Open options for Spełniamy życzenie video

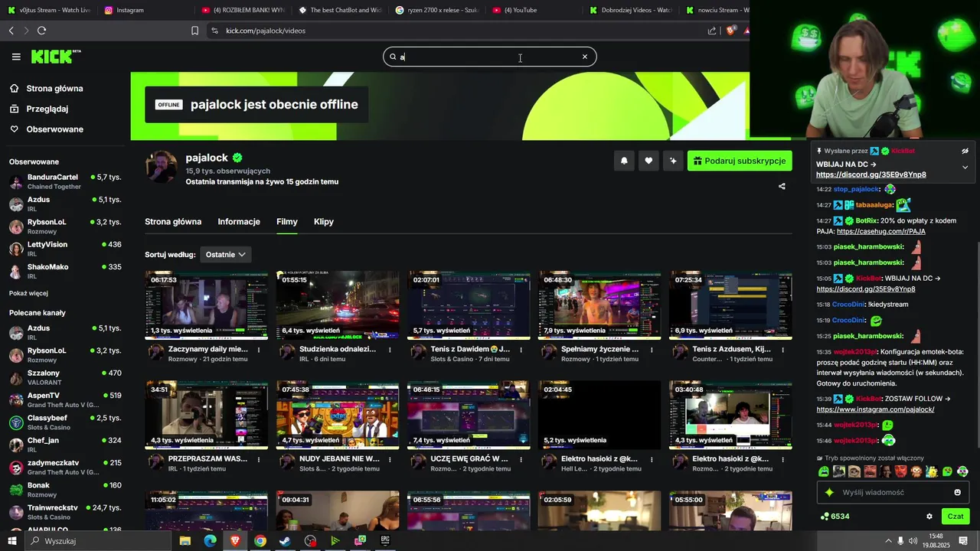(652, 350)
